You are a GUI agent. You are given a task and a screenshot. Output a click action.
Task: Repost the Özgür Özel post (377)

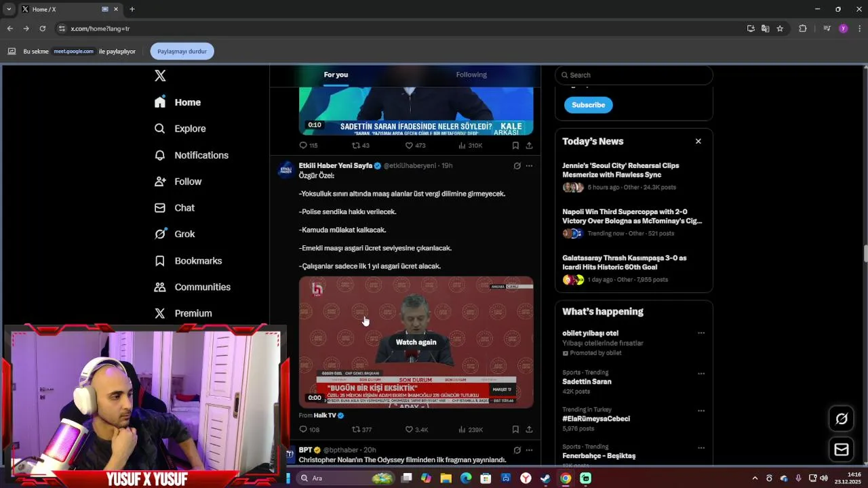click(361, 430)
